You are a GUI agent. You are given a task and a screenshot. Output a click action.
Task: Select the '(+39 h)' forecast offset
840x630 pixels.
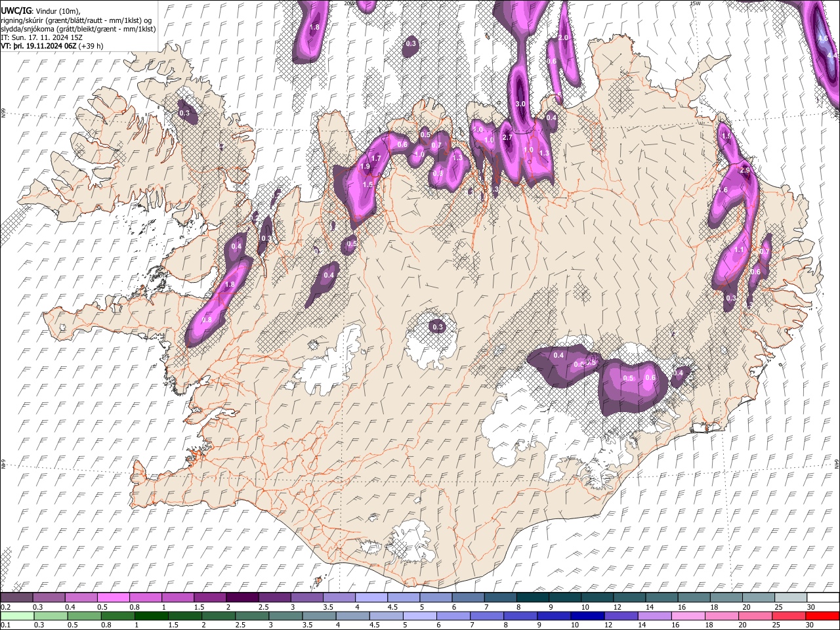click(x=91, y=47)
